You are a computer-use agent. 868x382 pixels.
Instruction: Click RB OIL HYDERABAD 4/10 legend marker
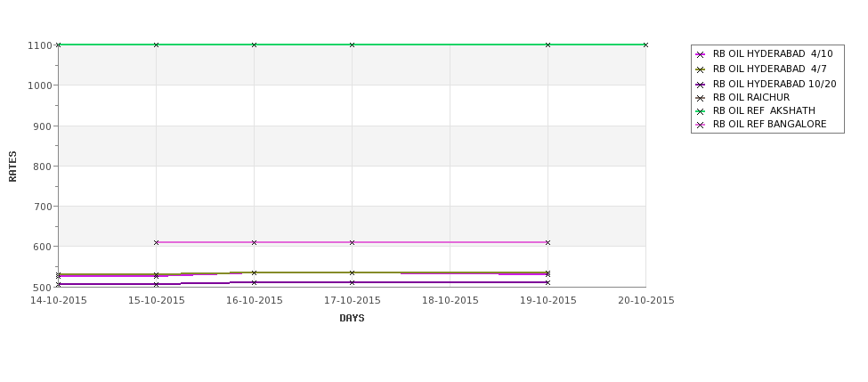[x=701, y=54]
